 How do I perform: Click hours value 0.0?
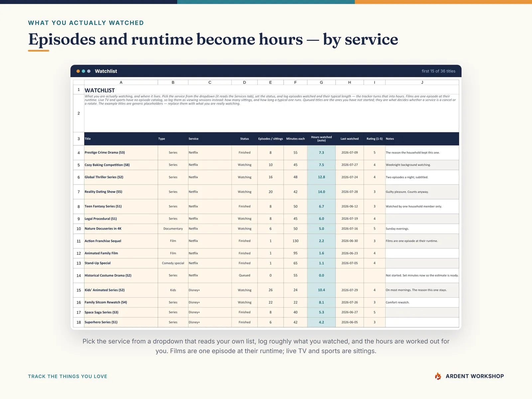[x=322, y=275]
